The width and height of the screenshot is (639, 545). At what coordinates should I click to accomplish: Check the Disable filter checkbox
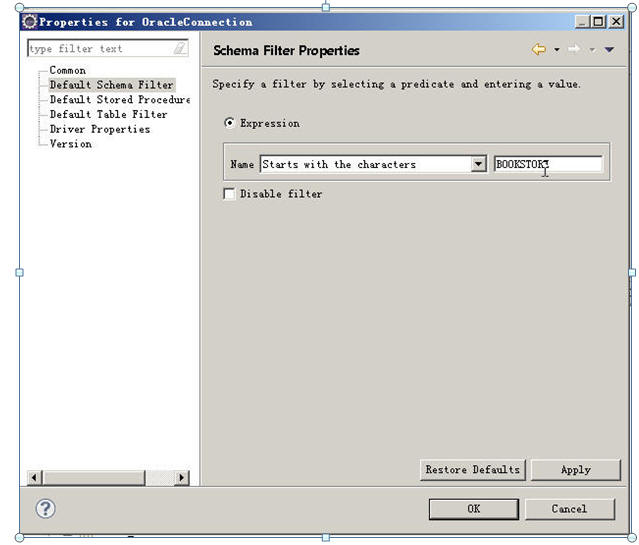pyautogui.click(x=229, y=193)
